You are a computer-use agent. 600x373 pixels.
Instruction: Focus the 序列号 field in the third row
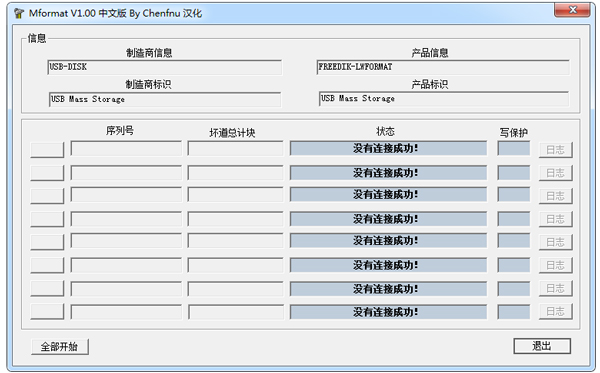(126, 195)
